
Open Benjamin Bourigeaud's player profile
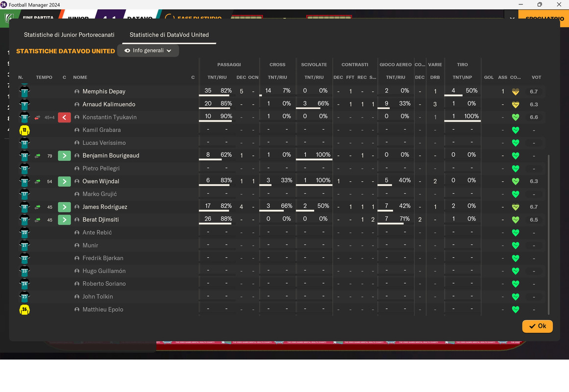coord(111,156)
